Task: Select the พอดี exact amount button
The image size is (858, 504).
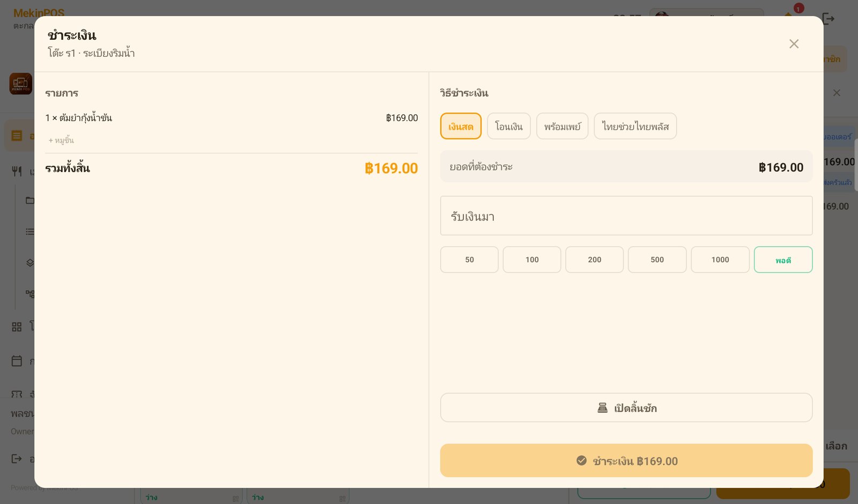Action: click(x=783, y=260)
